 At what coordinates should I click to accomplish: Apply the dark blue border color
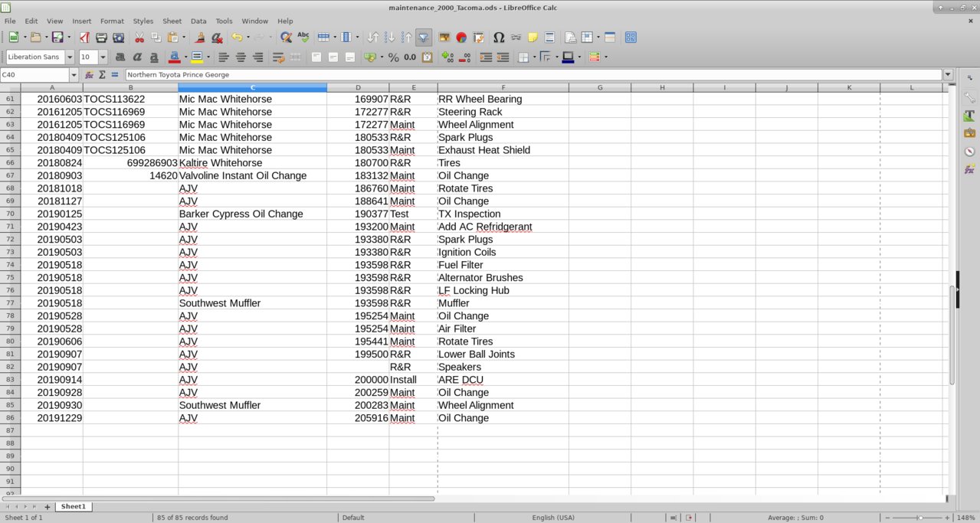tap(568, 57)
